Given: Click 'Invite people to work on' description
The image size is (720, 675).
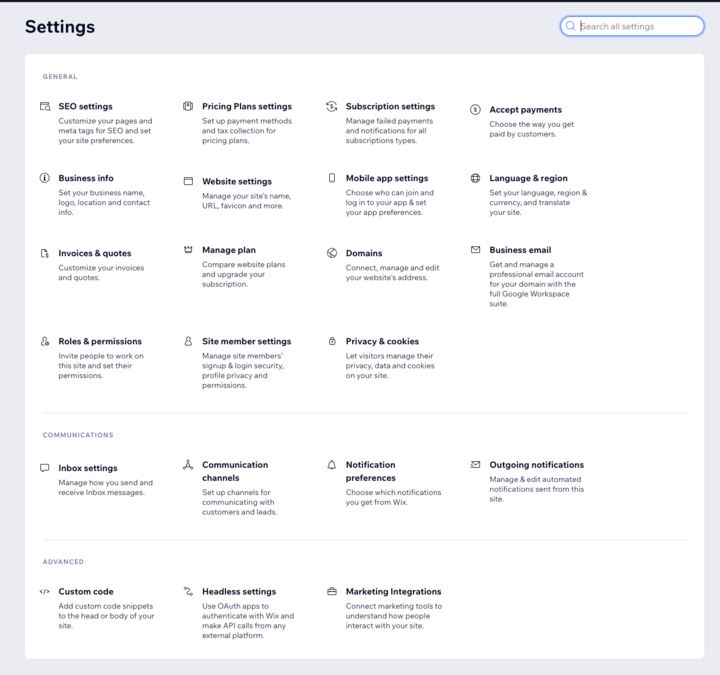Looking at the screenshot, I should 101,366.
